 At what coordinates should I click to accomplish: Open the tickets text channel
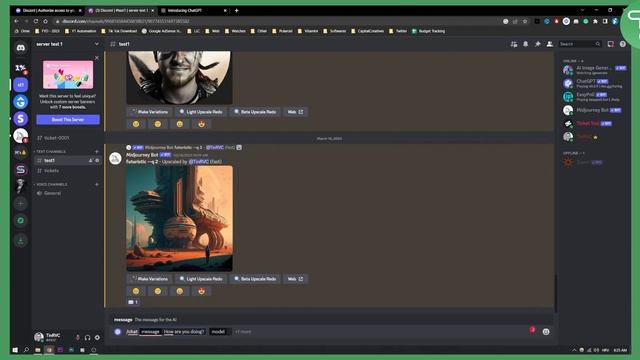tap(67, 171)
